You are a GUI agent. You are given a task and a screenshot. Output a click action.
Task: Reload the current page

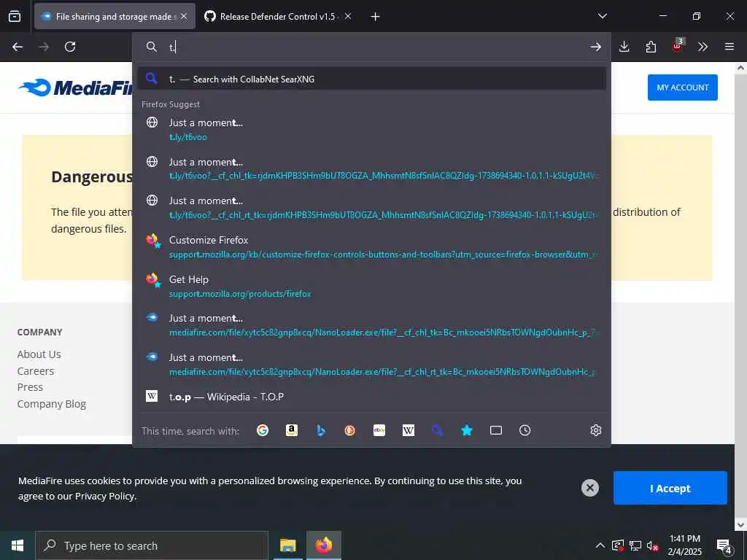70,47
